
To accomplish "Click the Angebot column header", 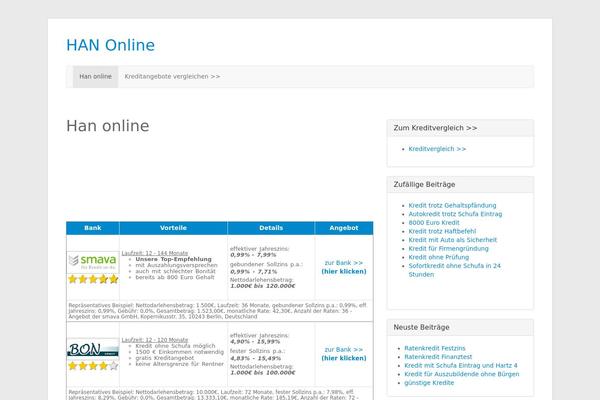I will [344, 228].
